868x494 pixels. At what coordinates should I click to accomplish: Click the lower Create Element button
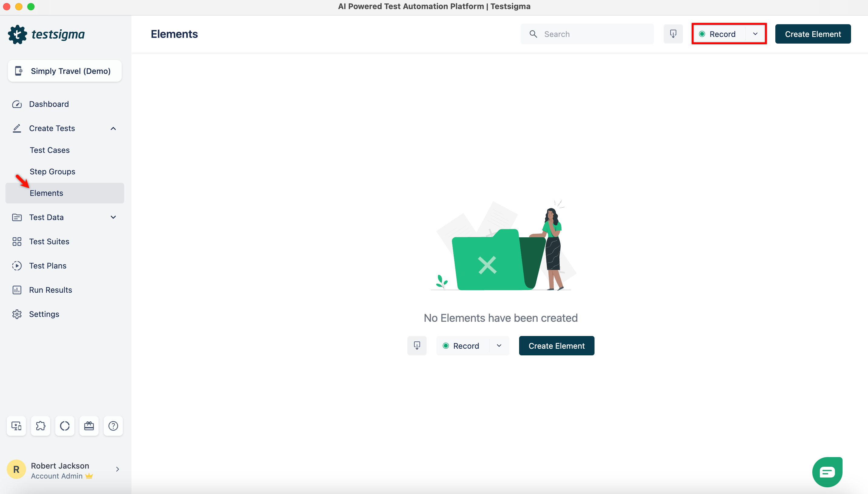point(556,346)
